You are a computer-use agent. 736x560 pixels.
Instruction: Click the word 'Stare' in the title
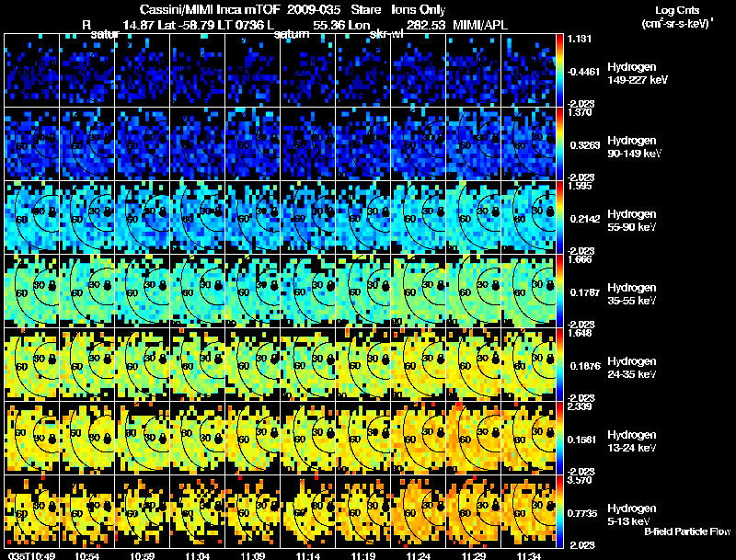366,10
